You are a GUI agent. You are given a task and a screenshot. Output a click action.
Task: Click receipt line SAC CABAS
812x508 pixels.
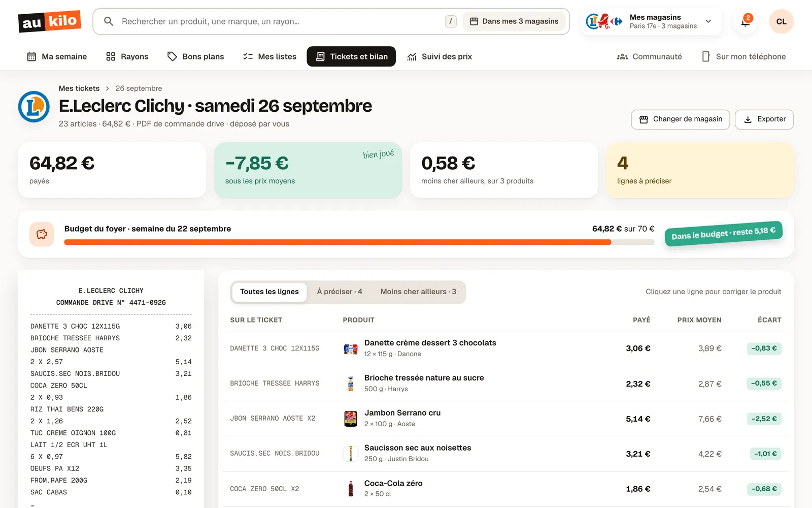click(111, 492)
